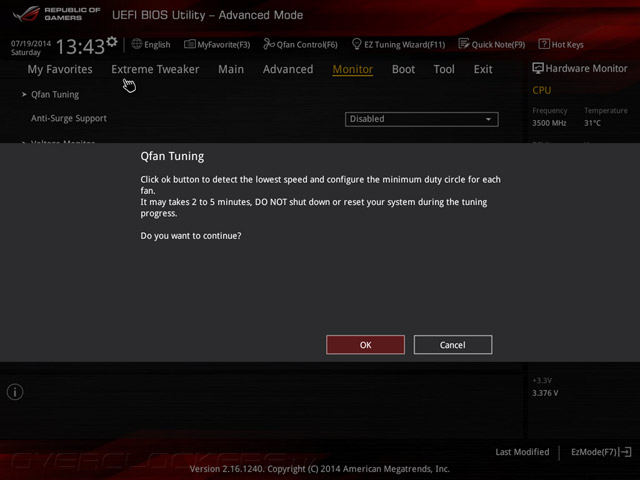
Task: Switch to the My Favorites tab
Action: coord(60,69)
